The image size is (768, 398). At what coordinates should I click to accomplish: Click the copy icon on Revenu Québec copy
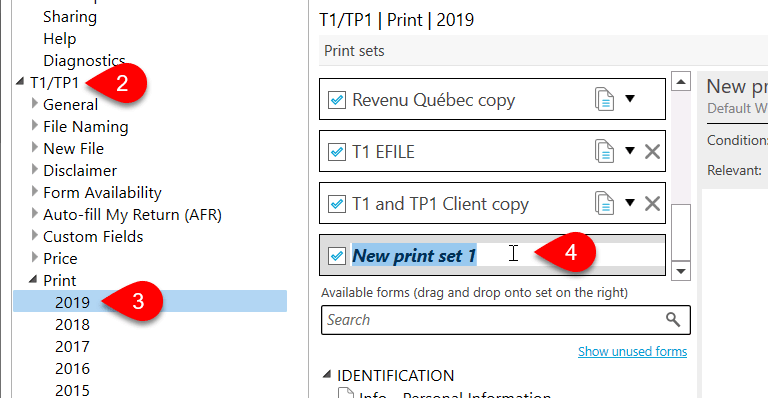(604, 99)
